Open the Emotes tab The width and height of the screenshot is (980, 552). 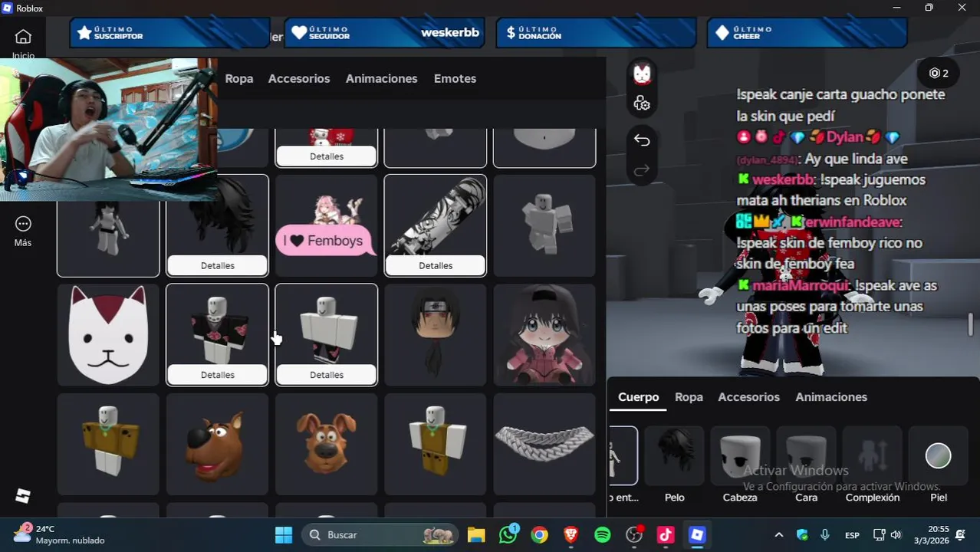[x=455, y=78]
